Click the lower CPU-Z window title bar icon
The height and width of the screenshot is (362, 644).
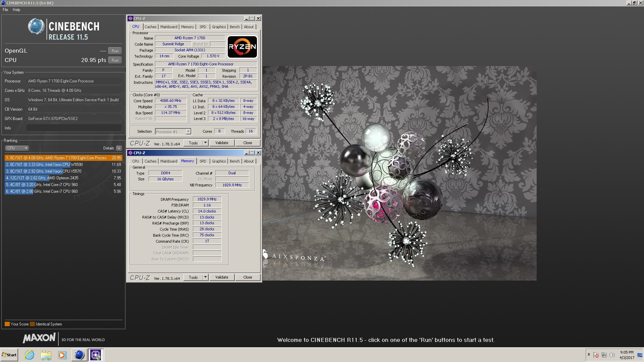click(130, 153)
